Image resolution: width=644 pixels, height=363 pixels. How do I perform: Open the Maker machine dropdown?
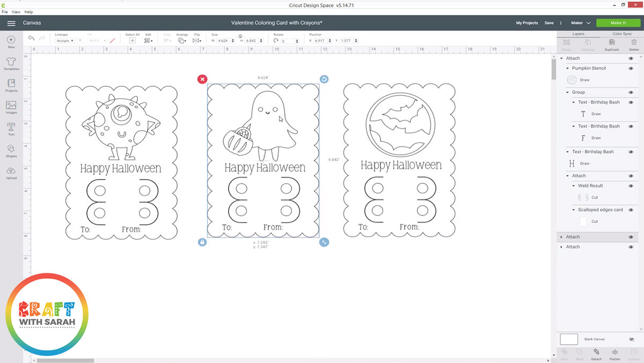[580, 23]
